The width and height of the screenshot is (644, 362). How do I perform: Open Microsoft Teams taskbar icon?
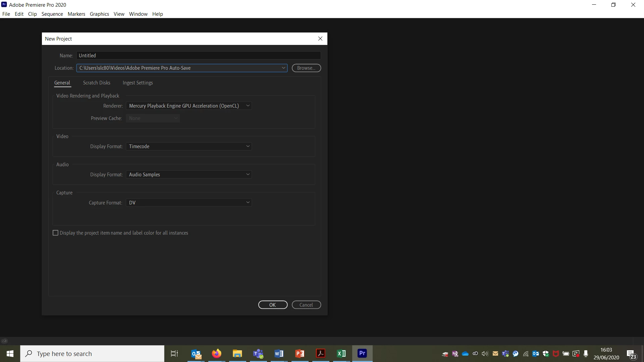tap(258, 353)
